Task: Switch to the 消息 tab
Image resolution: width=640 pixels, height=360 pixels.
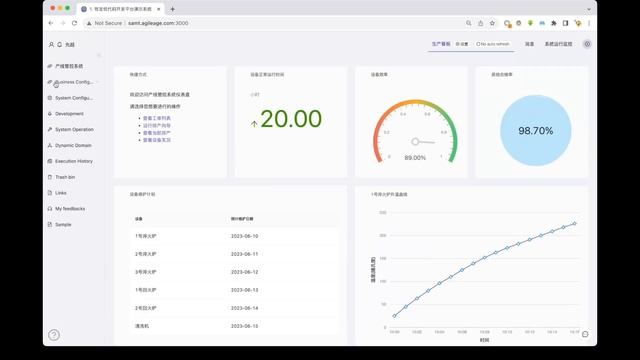Action: click(529, 44)
